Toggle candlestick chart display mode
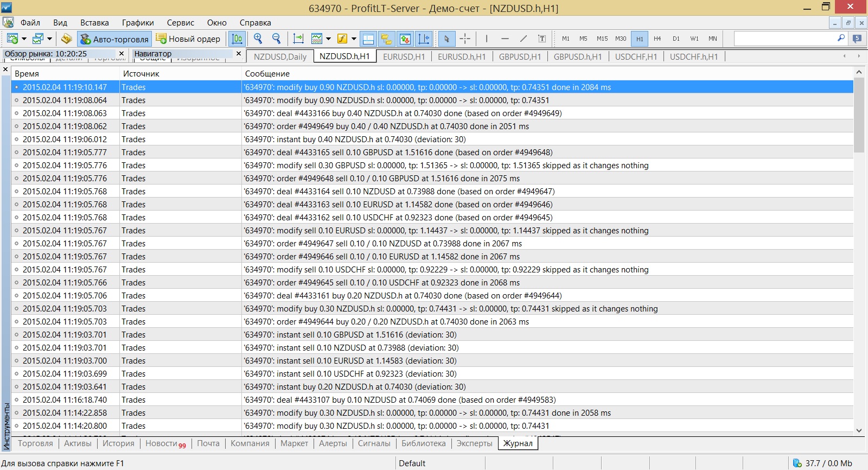Screen dimensions: 868x470 coord(237,39)
